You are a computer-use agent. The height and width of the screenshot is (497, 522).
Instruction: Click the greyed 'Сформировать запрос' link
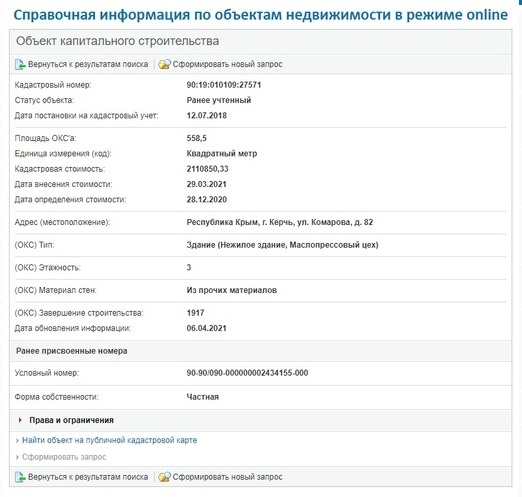(x=64, y=457)
